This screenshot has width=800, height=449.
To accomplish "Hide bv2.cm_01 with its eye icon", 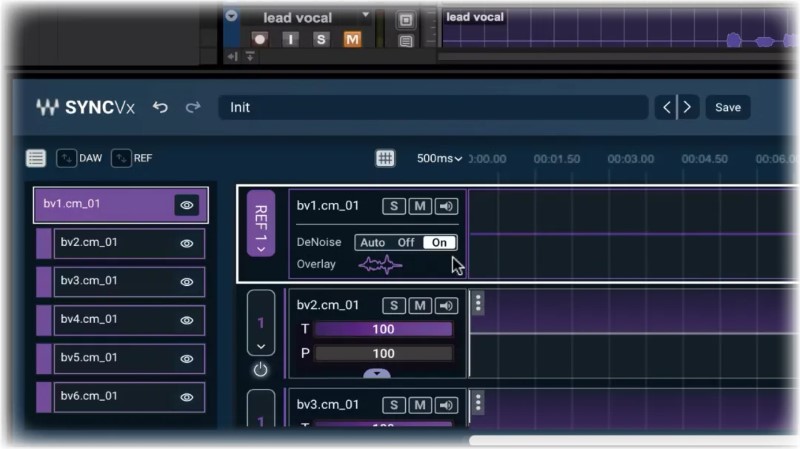I will pyautogui.click(x=187, y=243).
